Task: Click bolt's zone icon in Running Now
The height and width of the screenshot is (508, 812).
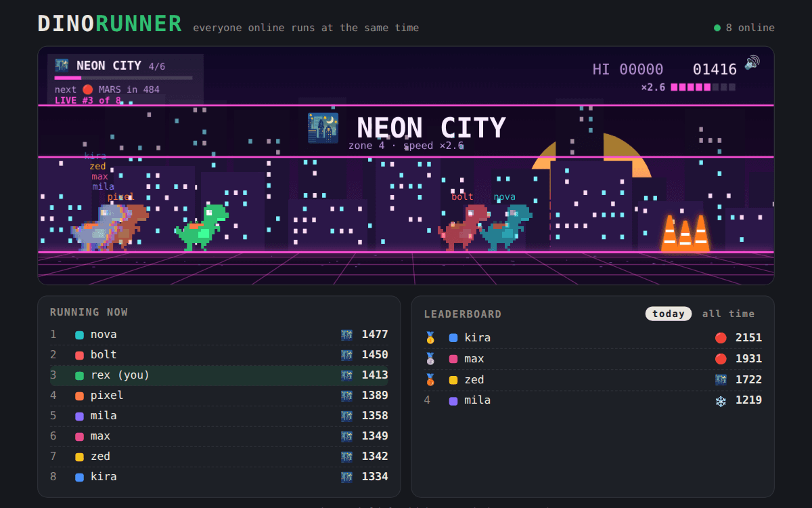Action: pos(347,355)
